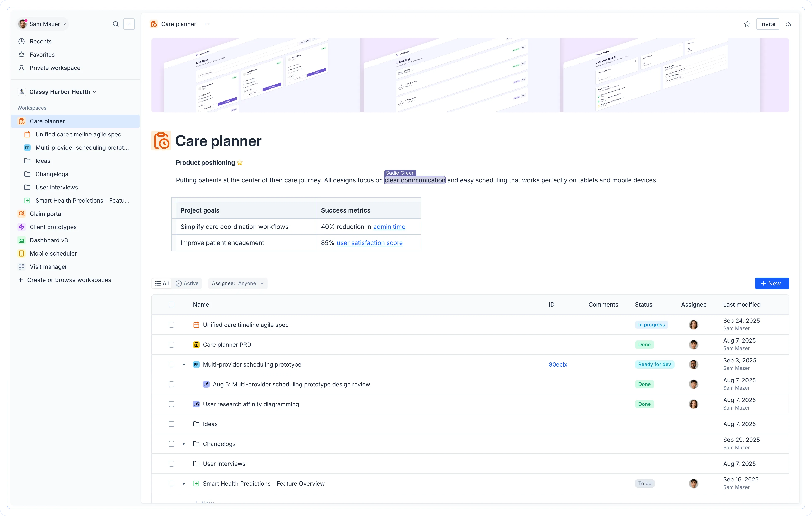Click the search magnifier icon in sidebar
The width and height of the screenshot is (812, 516).
pos(116,24)
